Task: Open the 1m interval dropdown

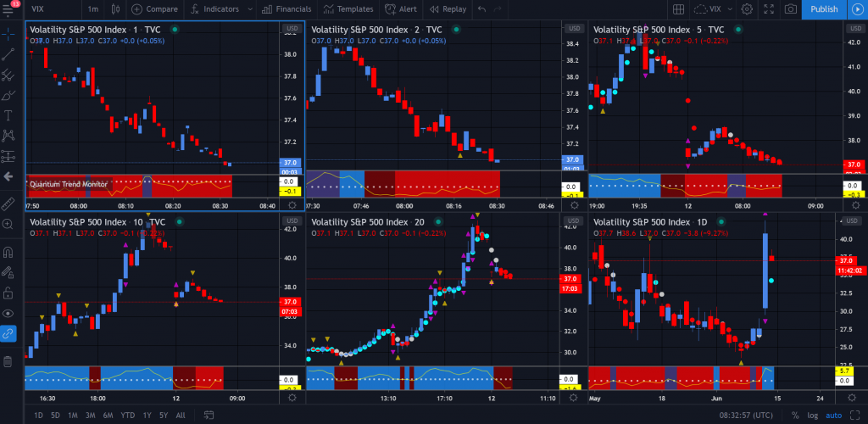Action: 93,8
